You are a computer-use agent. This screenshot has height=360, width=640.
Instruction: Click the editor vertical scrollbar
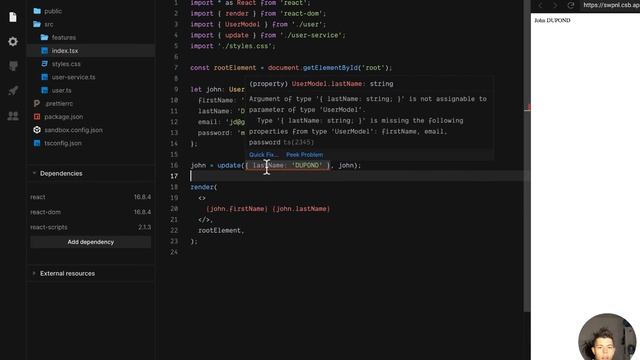coord(527,155)
